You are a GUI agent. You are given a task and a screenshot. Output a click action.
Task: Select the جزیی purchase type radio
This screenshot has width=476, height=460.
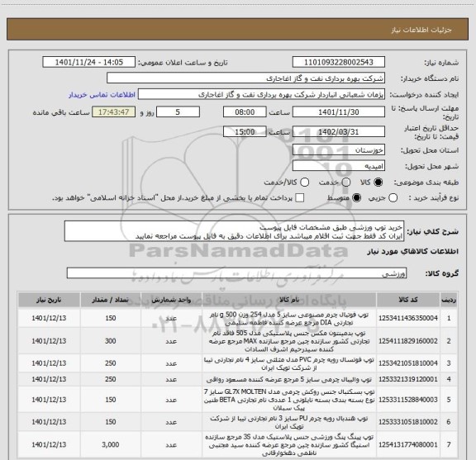(x=393, y=198)
